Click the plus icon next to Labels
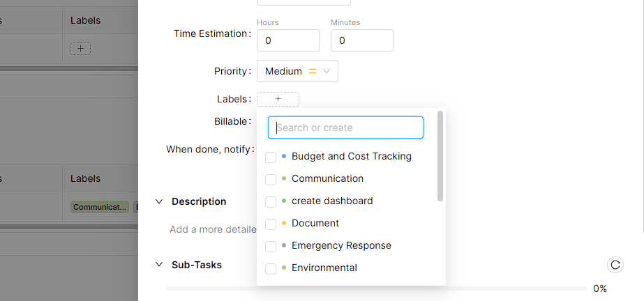This screenshot has height=301, width=644. [x=278, y=99]
